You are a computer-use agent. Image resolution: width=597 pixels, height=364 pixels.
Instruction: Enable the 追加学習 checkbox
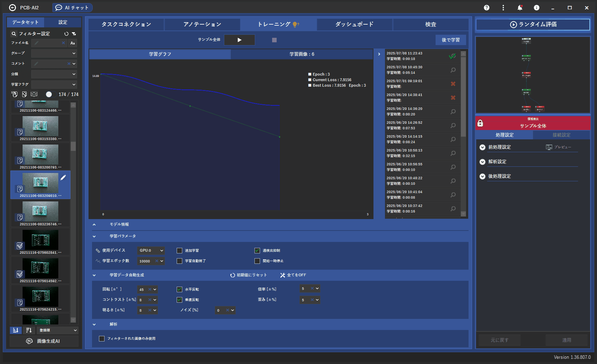(x=179, y=251)
